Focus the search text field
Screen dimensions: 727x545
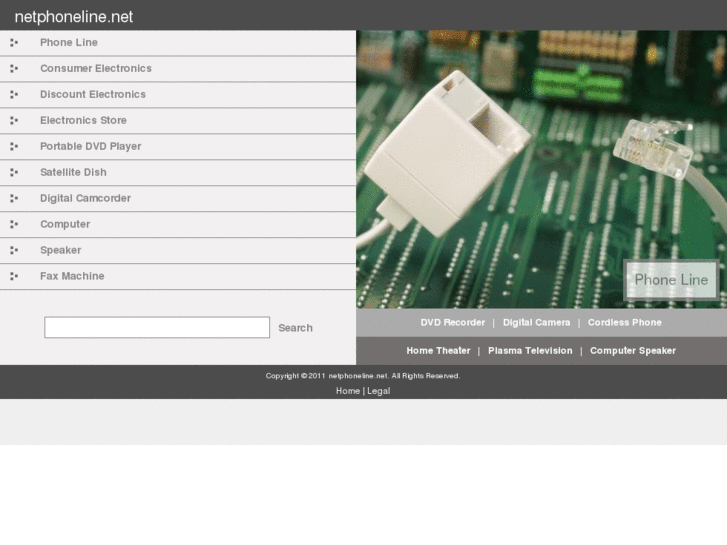pyautogui.click(x=157, y=328)
